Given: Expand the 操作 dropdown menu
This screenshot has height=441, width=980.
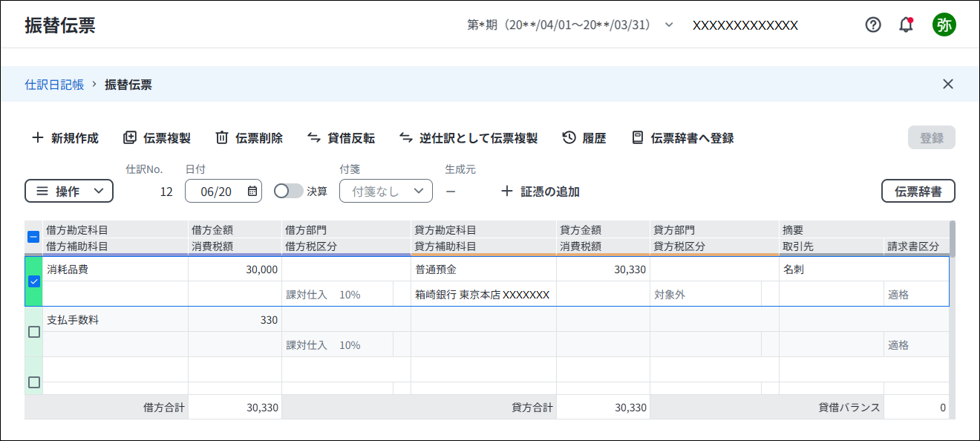Looking at the screenshot, I should (69, 191).
